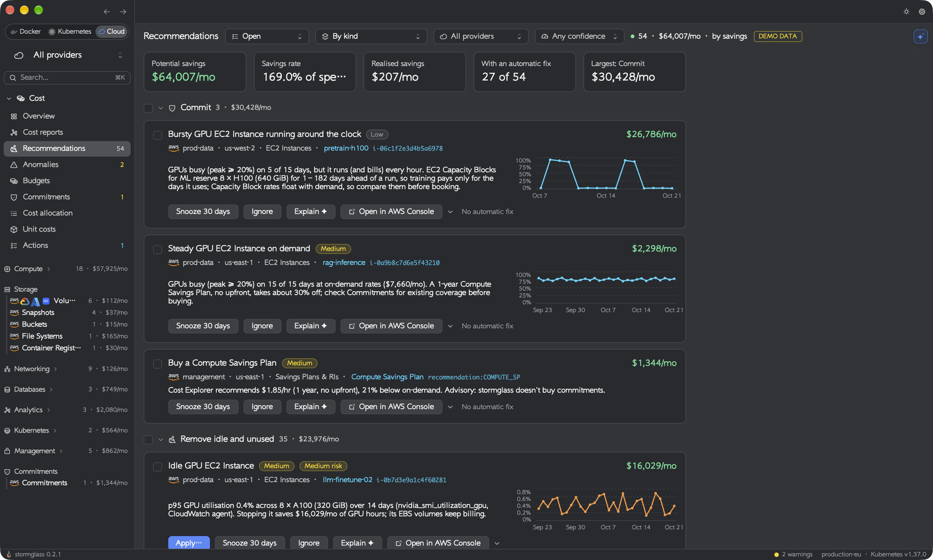Select the Cloud tab

point(111,31)
